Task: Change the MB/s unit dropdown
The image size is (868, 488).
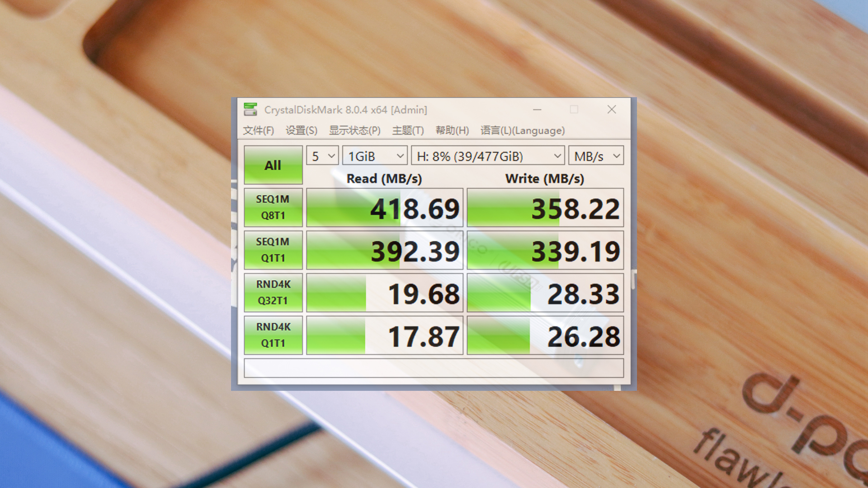Action: 596,156
